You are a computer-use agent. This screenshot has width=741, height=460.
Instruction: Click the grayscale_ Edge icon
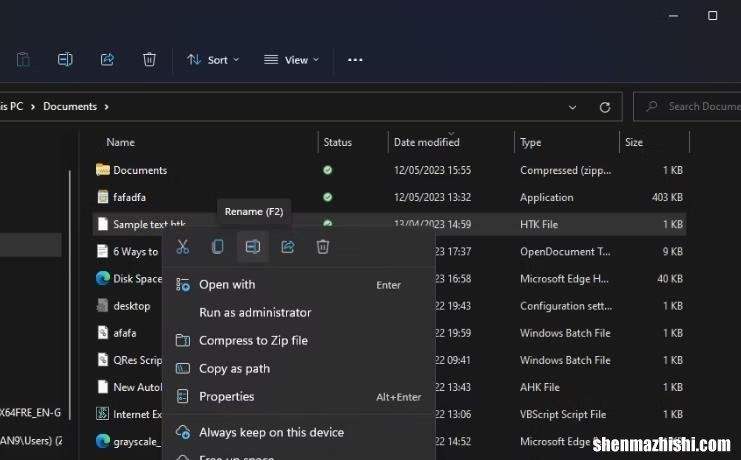point(103,442)
